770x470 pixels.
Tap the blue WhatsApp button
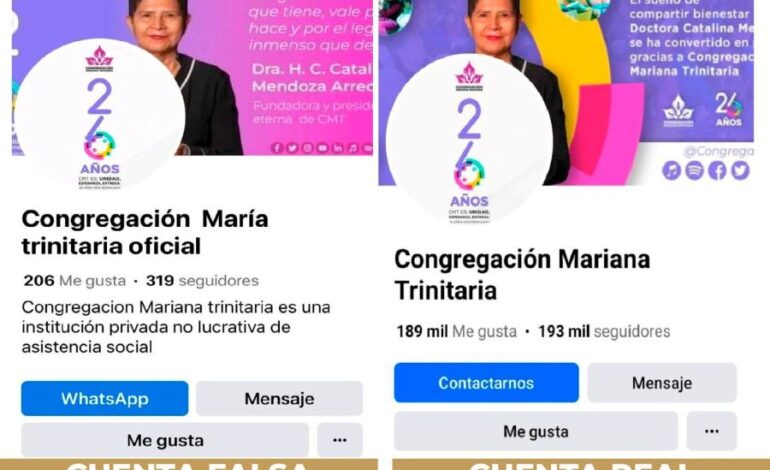105,398
